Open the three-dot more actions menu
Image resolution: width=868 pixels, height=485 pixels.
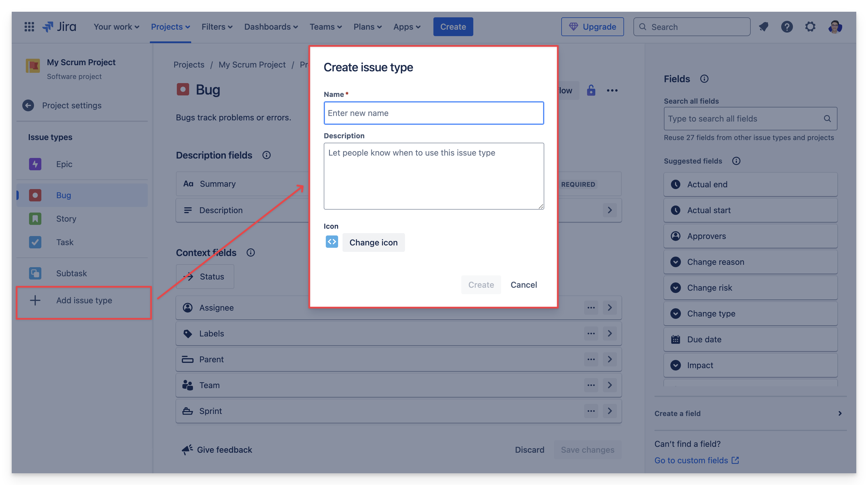coord(612,90)
